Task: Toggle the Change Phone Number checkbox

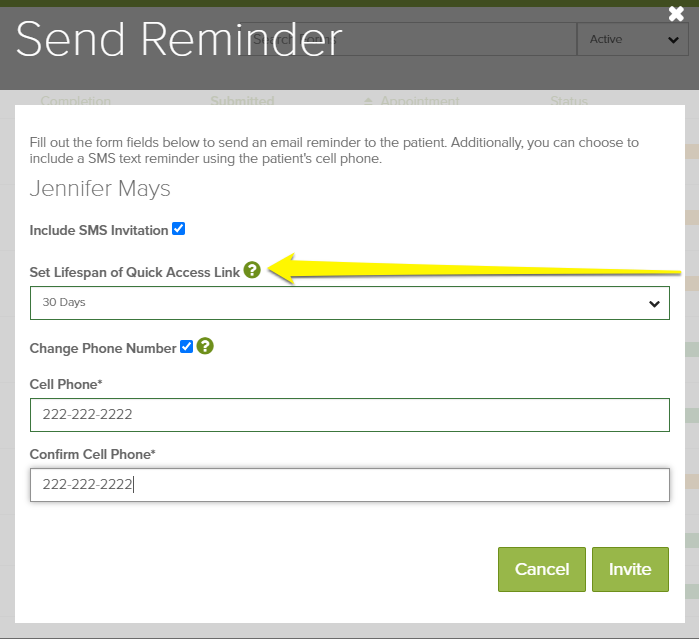Action: point(186,347)
